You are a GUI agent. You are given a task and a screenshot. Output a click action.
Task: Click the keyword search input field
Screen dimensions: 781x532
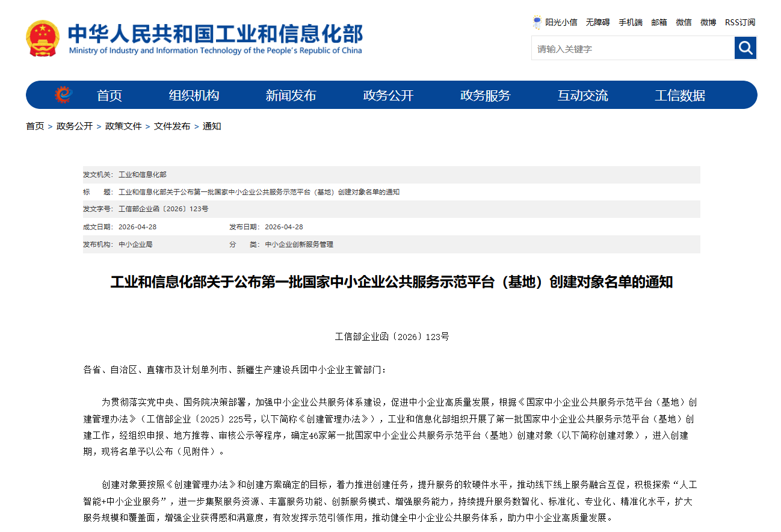pos(633,48)
